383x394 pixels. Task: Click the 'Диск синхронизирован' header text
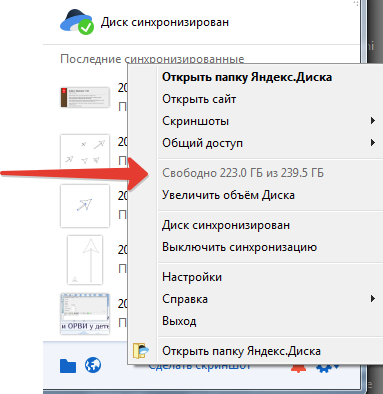coord(165,22)
